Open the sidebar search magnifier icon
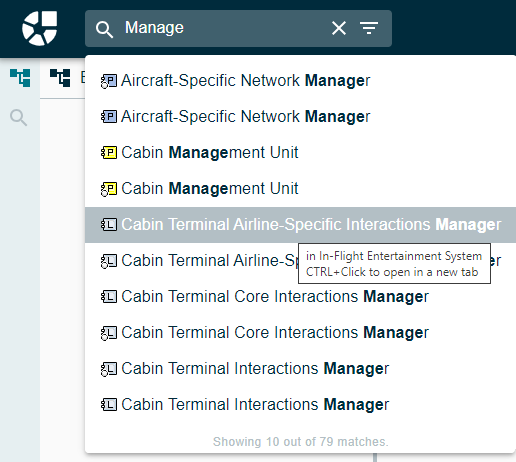516x462 pixels. (18, 117)
